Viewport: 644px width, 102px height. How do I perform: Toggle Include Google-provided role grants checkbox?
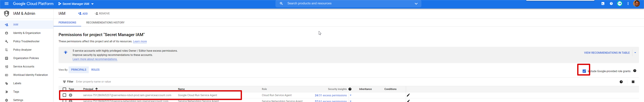(584, 71)
